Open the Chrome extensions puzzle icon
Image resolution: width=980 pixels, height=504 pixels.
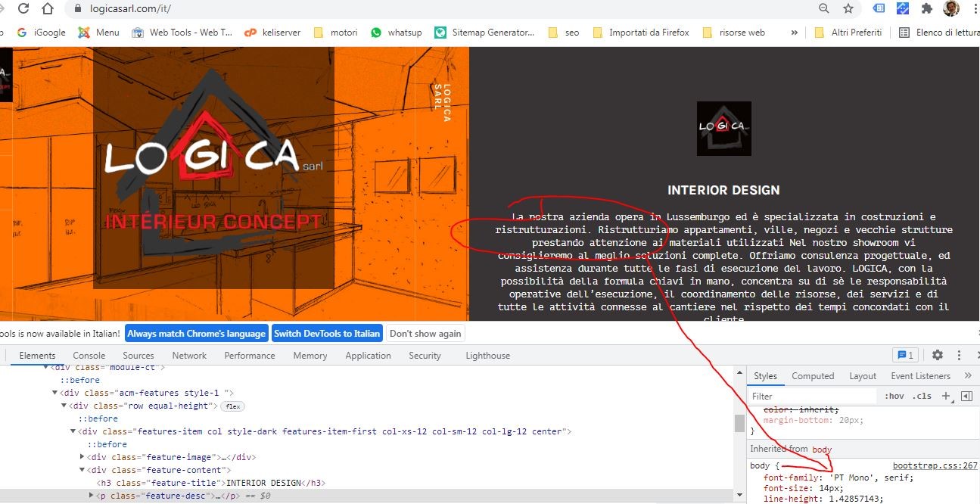click(x=927, y=8)
